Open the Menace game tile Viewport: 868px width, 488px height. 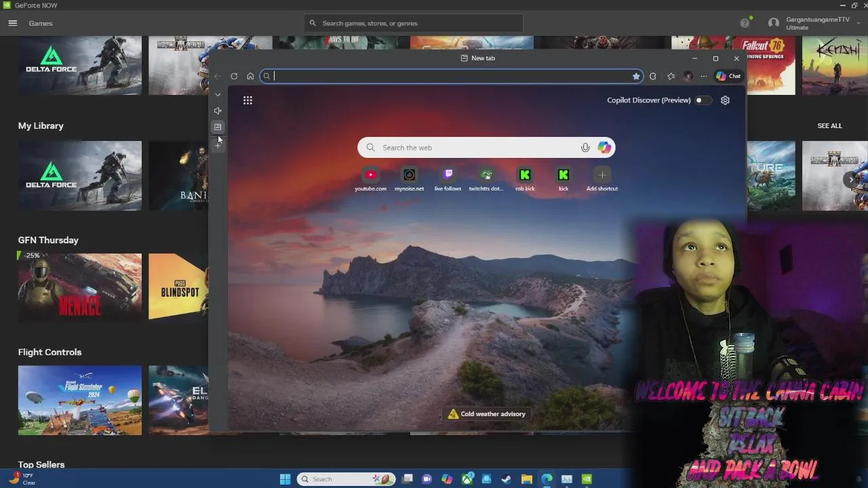click(80, 287)
